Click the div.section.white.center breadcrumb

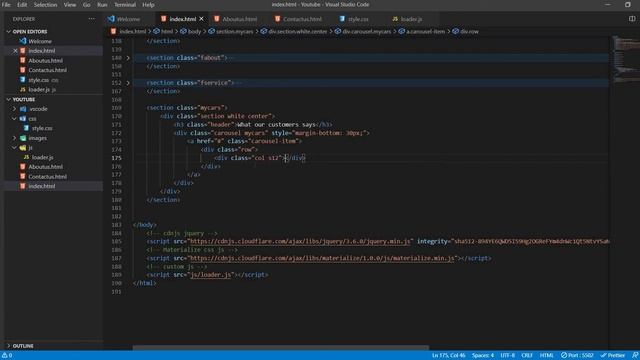[x=298, y=31]
